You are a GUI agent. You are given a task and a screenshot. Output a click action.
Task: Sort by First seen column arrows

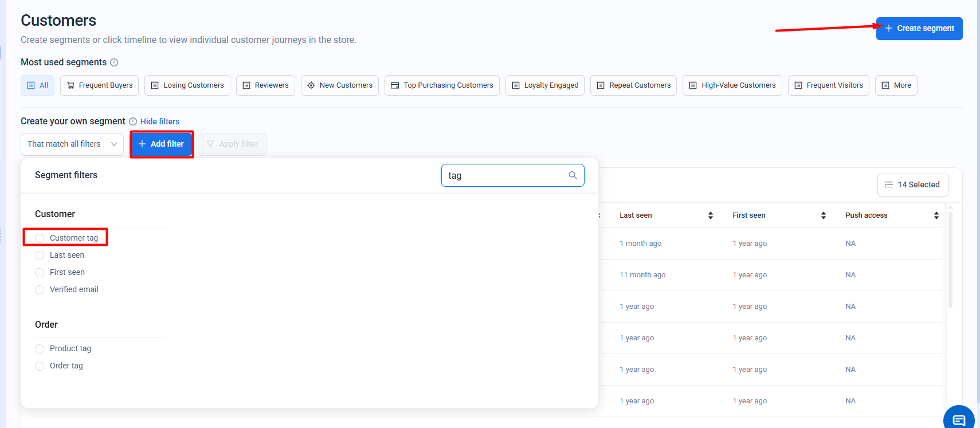coord(823,215)
